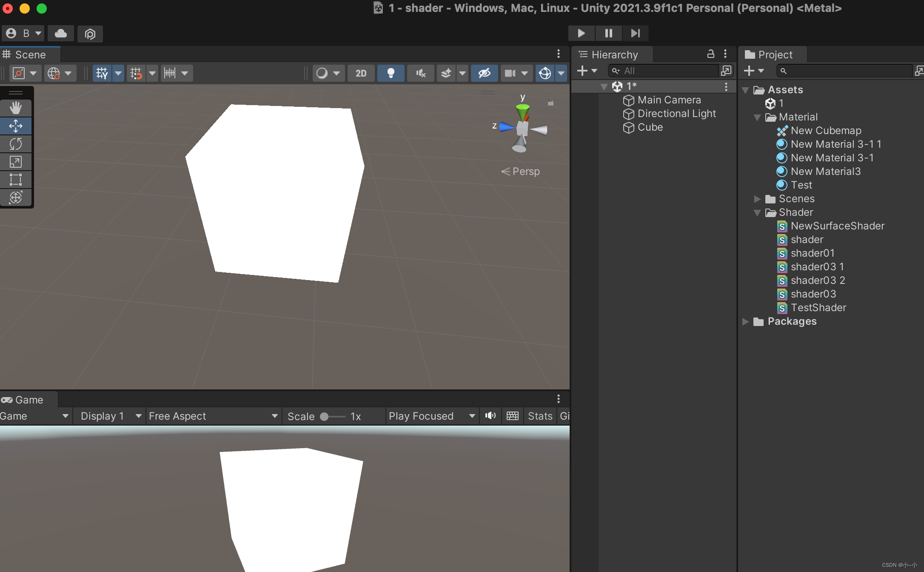Click the Play button

point(581,33)
